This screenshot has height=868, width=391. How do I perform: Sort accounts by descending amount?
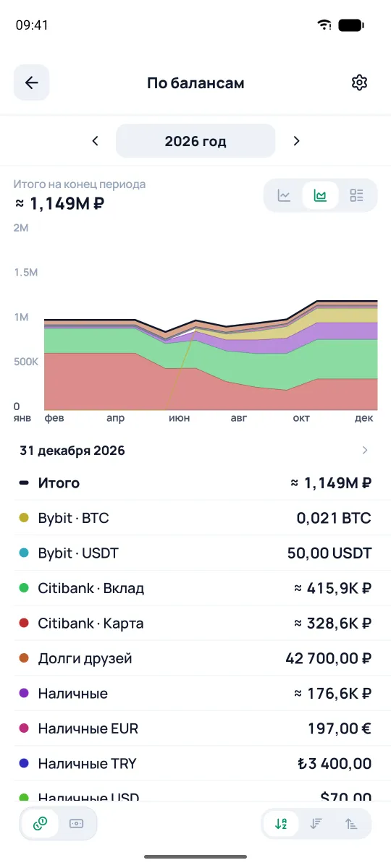316,823
